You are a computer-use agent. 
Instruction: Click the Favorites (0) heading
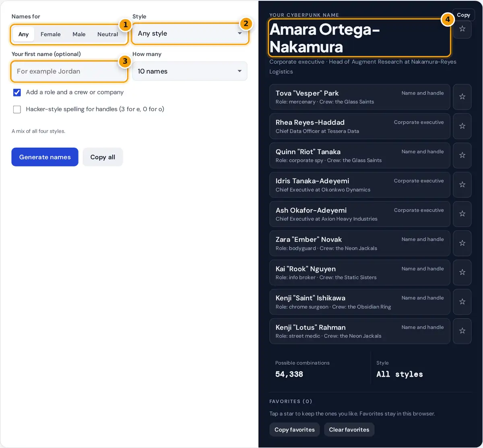(x=291, y=401)
